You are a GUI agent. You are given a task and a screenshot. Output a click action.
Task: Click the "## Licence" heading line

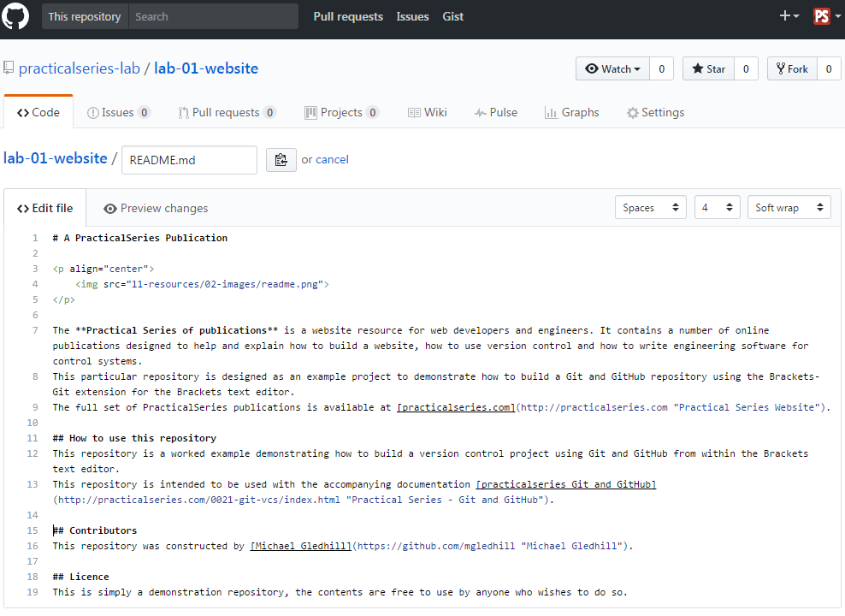coord(81,577)
